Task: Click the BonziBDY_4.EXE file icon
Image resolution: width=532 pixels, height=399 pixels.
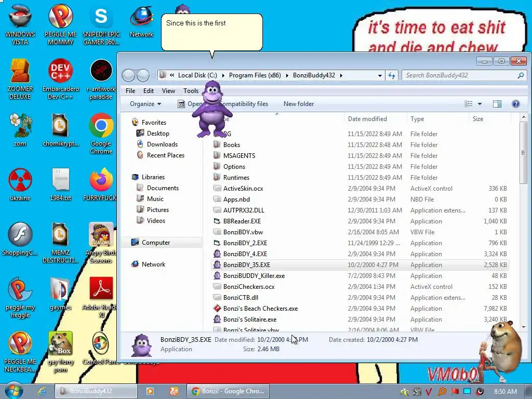Action: (x=217, y=254)
